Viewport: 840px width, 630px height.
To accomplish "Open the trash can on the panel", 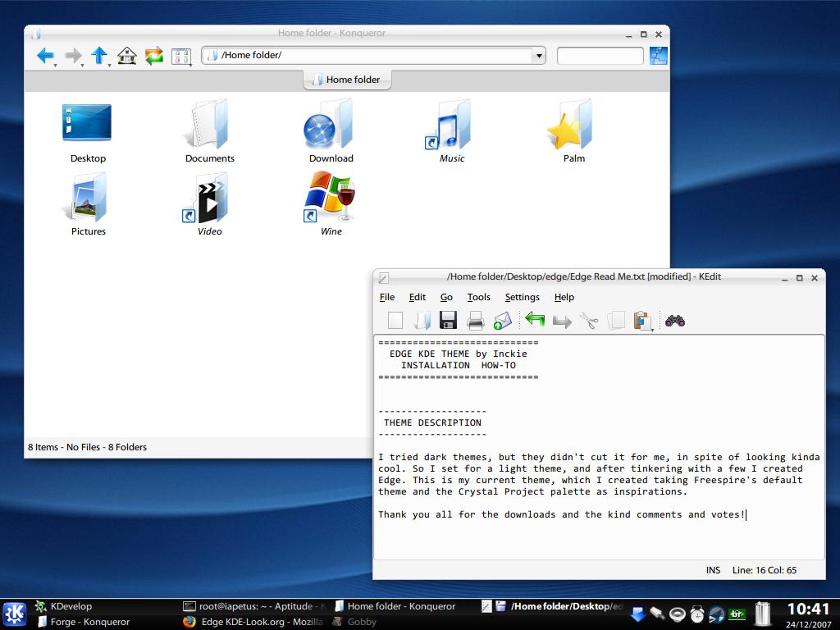I will [x=763, y=614].
